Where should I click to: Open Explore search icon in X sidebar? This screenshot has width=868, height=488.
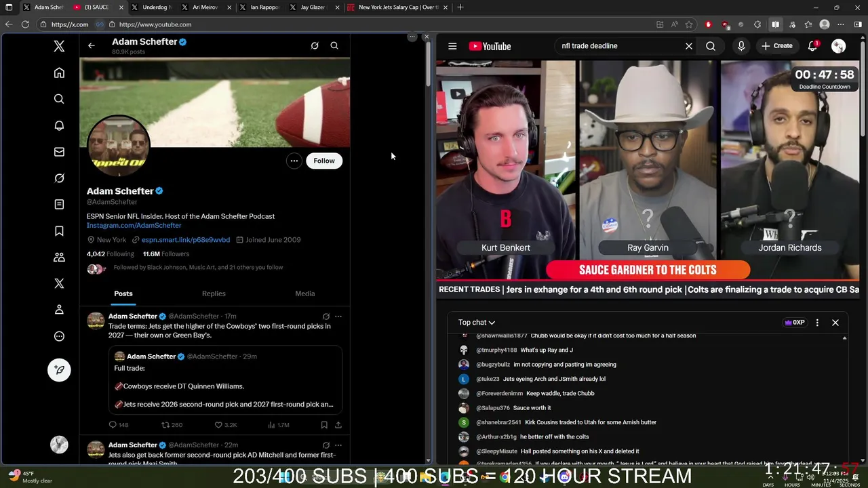click(x=59, y=99)
